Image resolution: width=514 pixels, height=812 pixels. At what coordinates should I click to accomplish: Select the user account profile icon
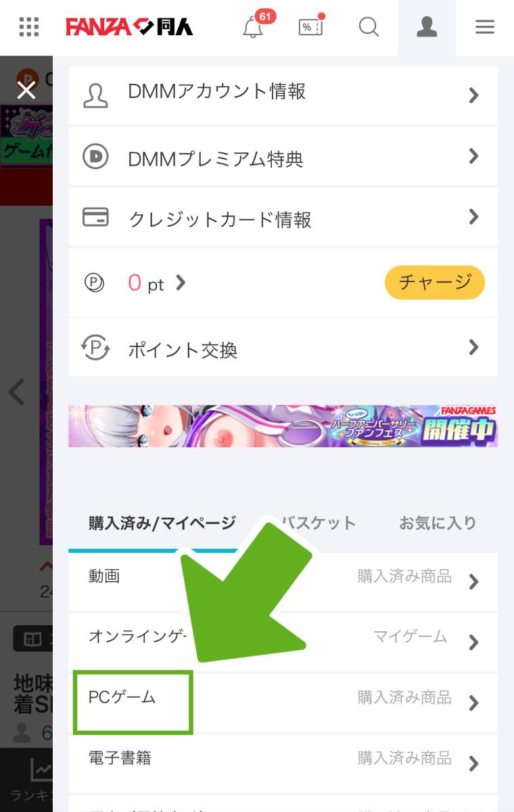coord(427,28)
